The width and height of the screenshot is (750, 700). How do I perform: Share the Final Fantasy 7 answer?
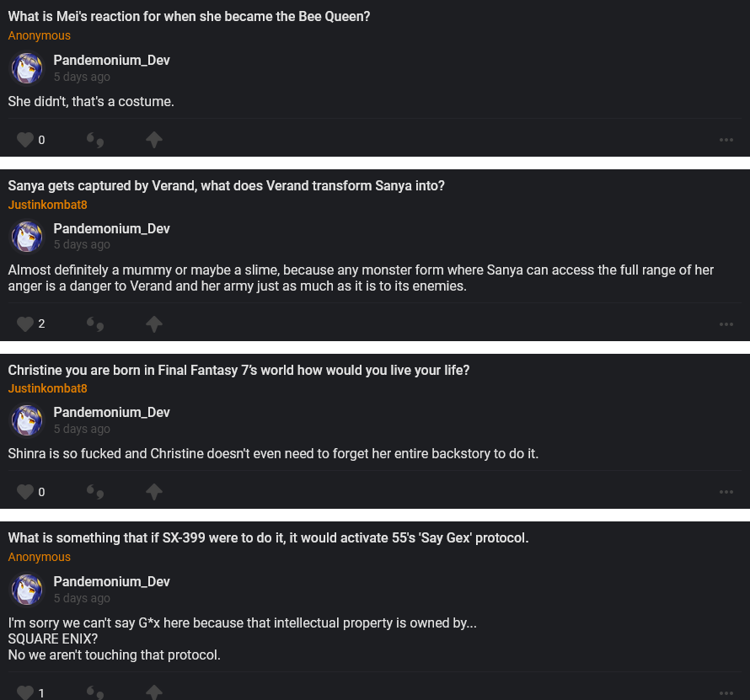(153, 492)
